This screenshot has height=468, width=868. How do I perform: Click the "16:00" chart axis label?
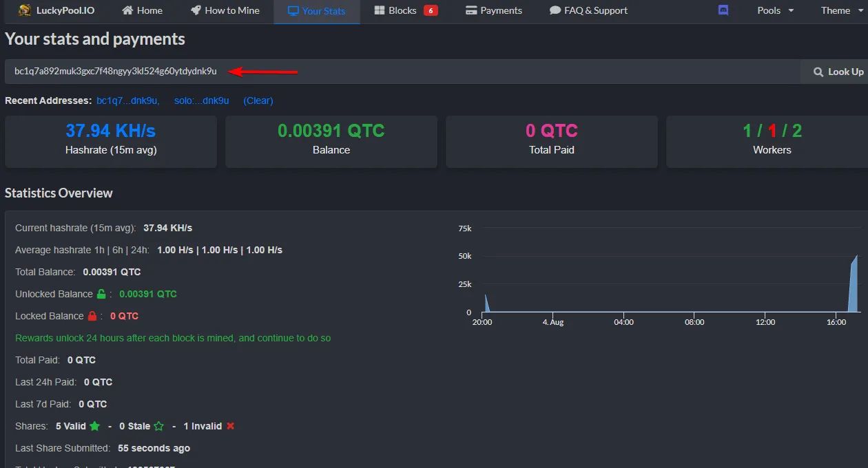click(x=836, y=322)
